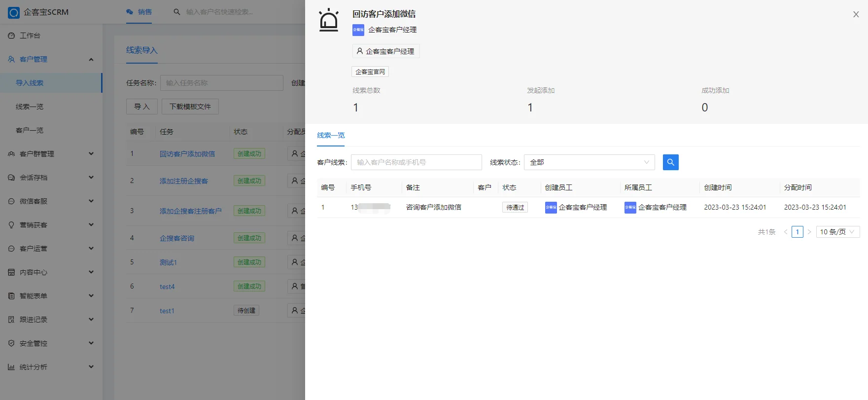
Task: Expand the 客户运营 chevron
Action: pos(91,249)
